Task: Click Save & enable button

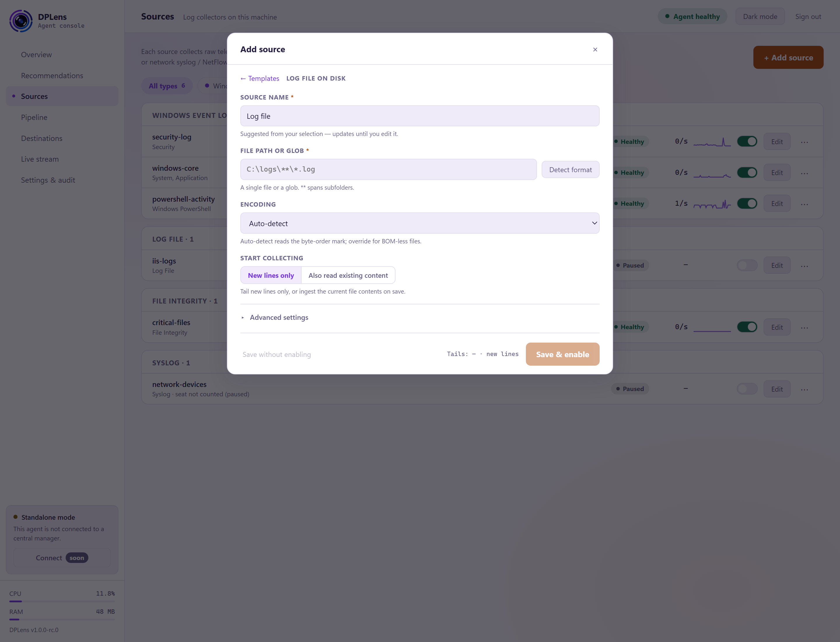Action: (562, 354)
